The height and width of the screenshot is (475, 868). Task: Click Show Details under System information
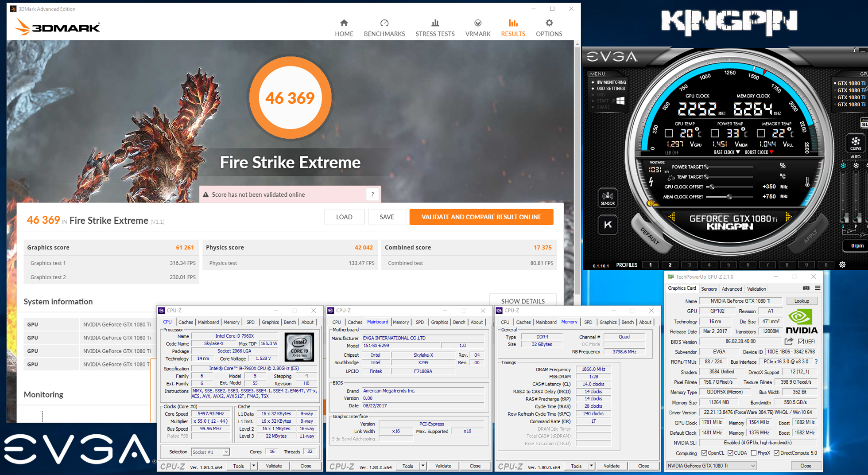523,300
